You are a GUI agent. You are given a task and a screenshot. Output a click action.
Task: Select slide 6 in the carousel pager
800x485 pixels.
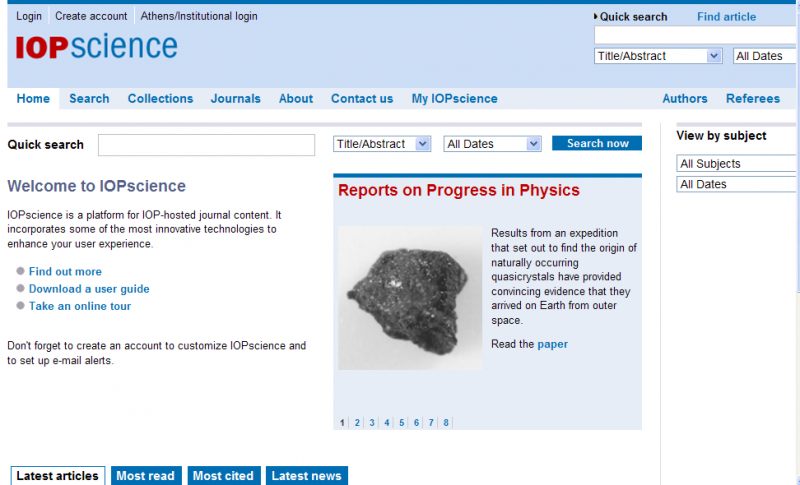[416, 423]
